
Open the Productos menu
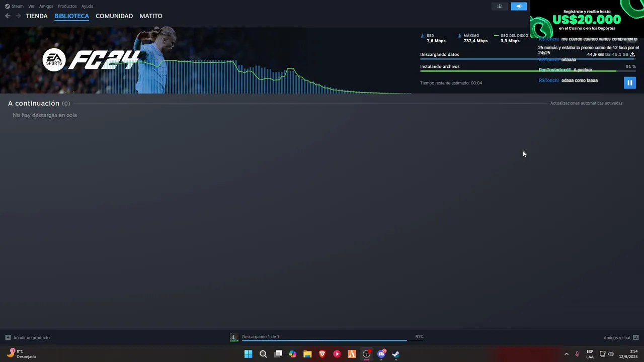click(x=67, y=6)
